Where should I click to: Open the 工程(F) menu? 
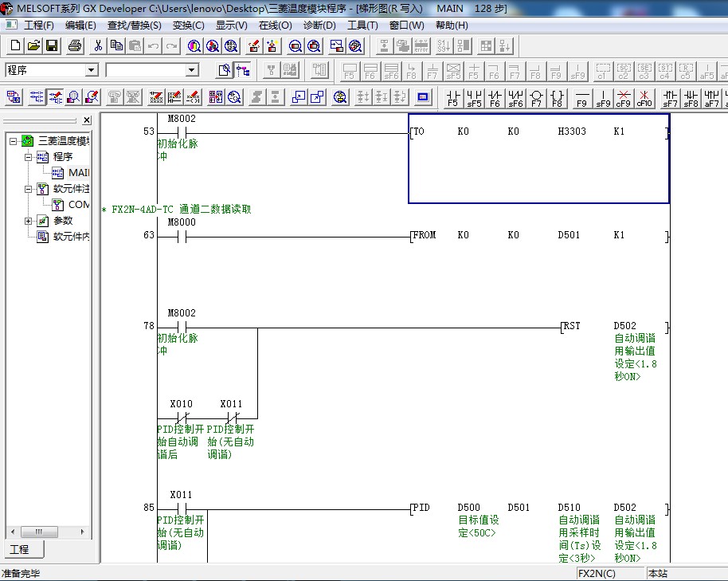point(38,25)
